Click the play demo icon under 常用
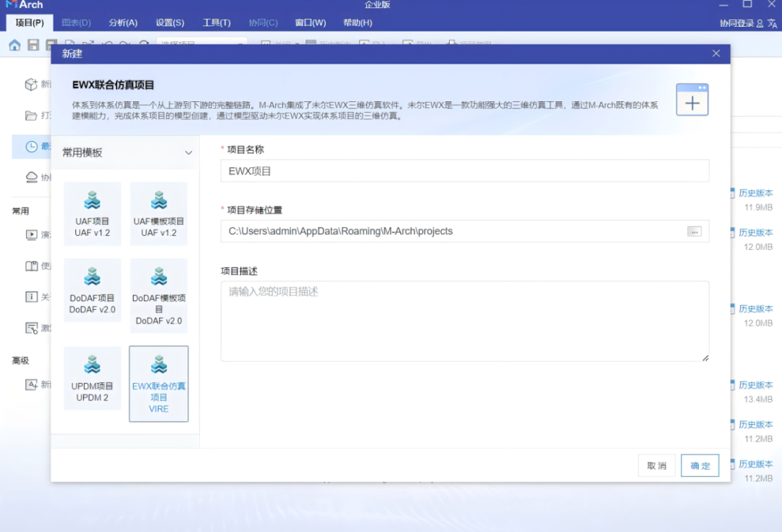782x532 pixels. click(x=31, y=235)
